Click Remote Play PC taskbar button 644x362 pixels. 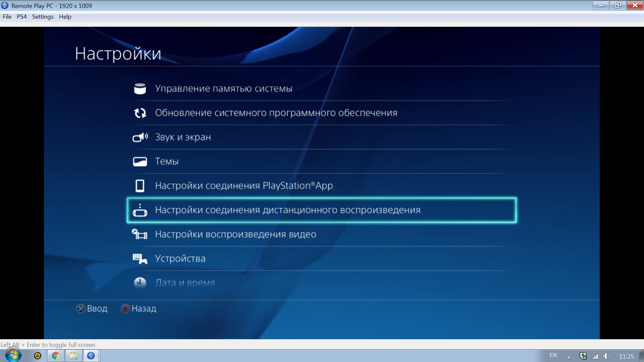tap(91, 356)
